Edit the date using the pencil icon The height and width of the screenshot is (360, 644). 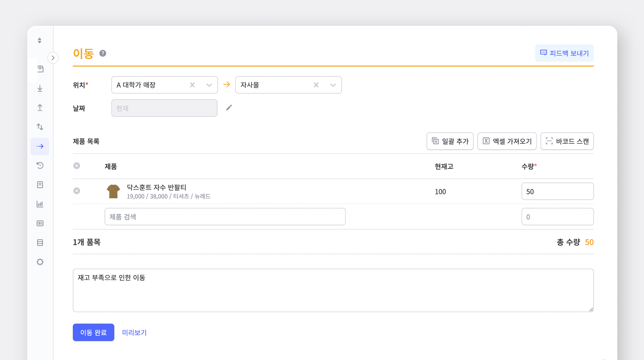229,108
